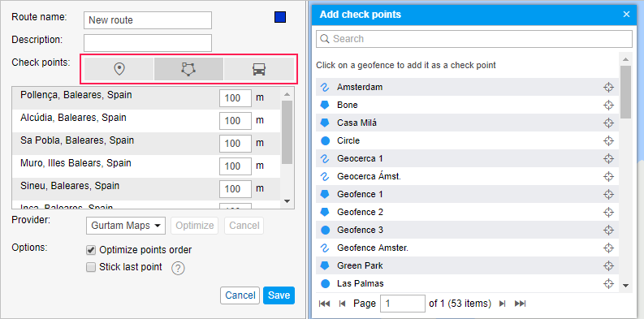Close the Add check points panel
Screen dimensions: 644x319
point(626,15)
